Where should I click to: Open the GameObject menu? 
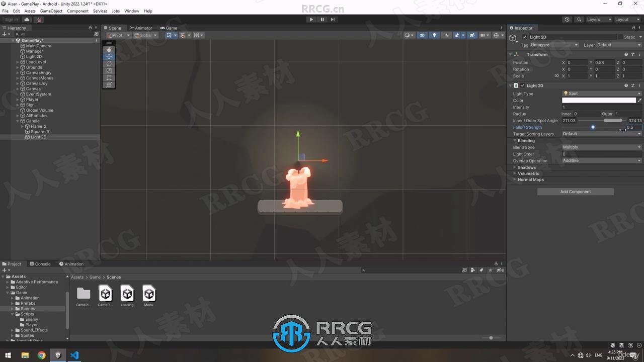(51, 11)
